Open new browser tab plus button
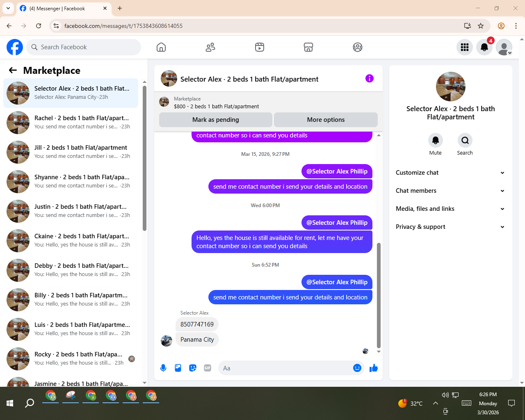 (120, 8)
